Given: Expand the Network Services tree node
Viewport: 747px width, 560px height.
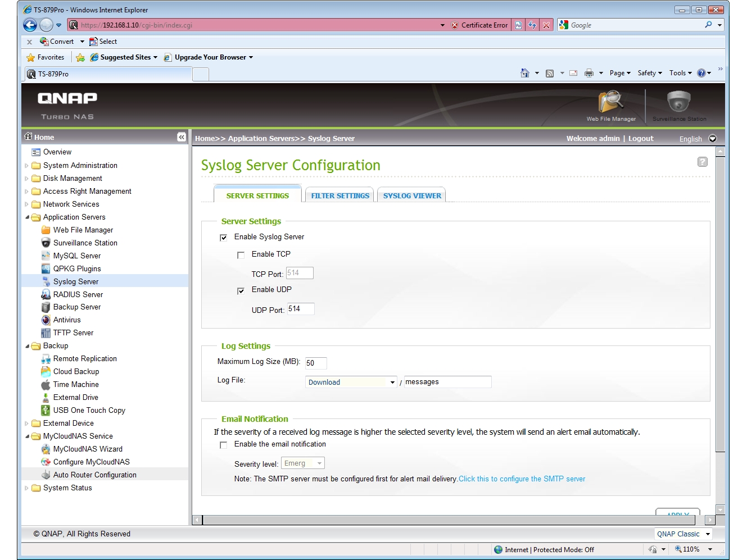Looking at the screenshot, I should (26, 204).
